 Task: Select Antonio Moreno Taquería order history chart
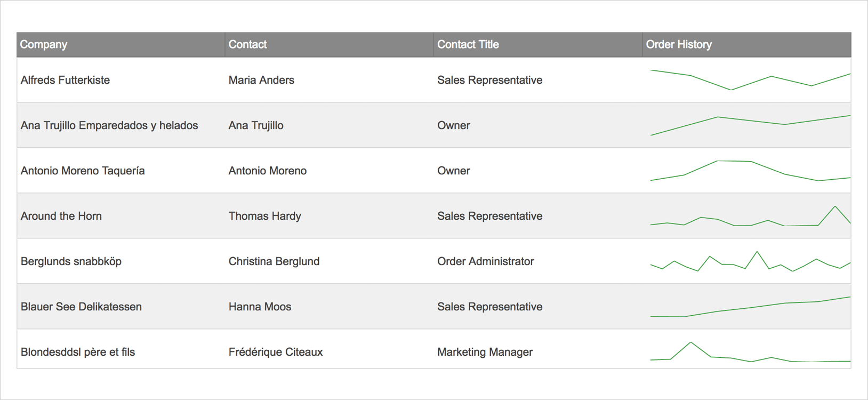750,171
